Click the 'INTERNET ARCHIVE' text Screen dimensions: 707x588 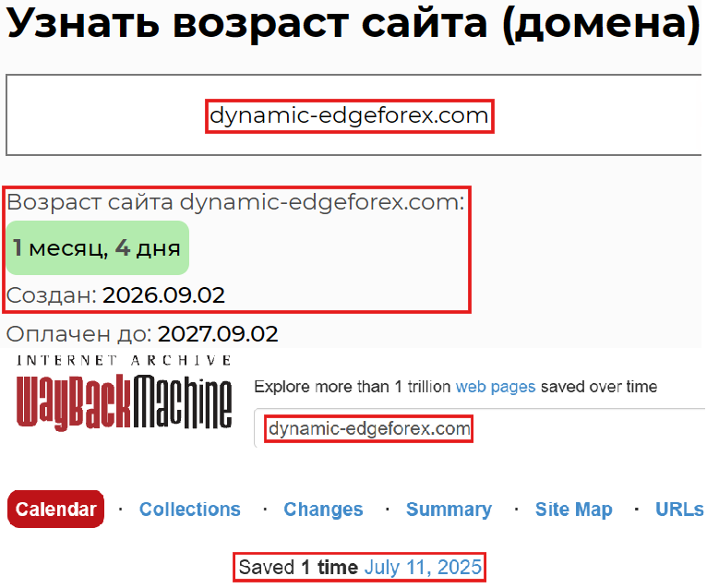[x=124, y=360]
